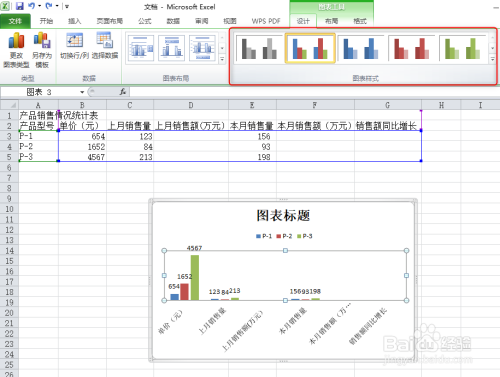Screen dimensions: 500x377
Task: Click the 销售额同比增长 header cell
Action: coord(388,126)
